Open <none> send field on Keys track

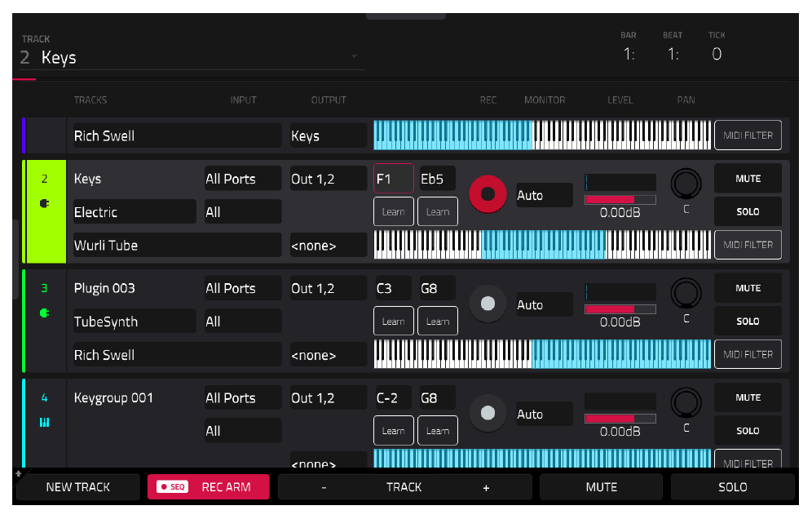click(x=329, y=245)
